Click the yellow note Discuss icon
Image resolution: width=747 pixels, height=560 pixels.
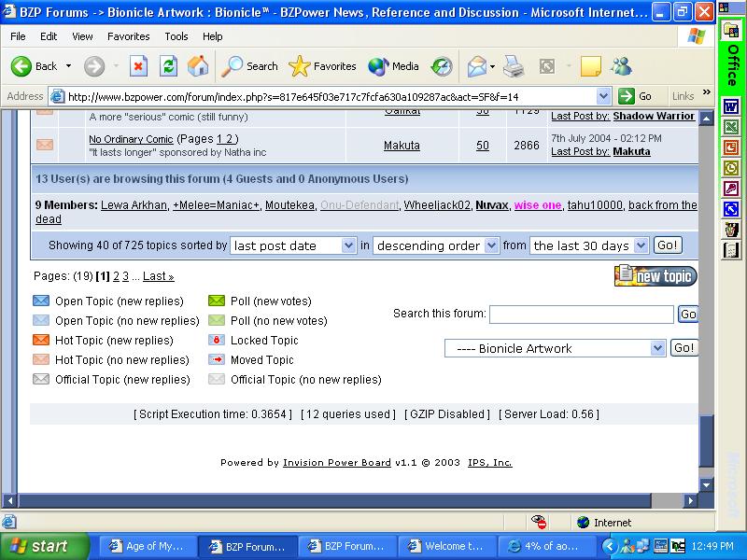591,66
